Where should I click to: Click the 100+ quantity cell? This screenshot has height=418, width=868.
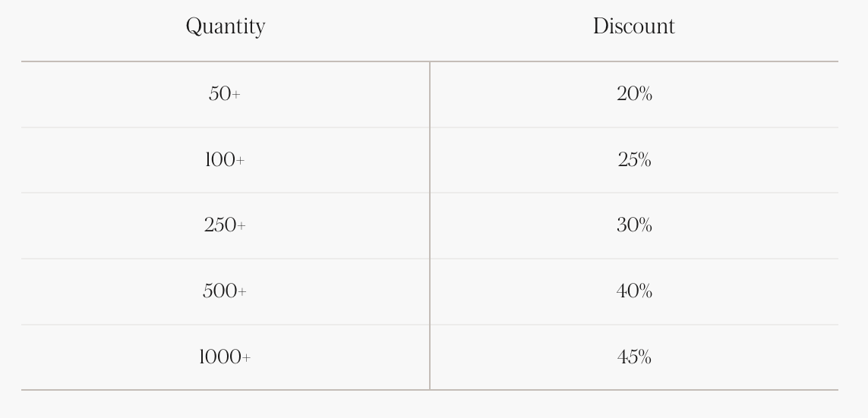[225, 160]
